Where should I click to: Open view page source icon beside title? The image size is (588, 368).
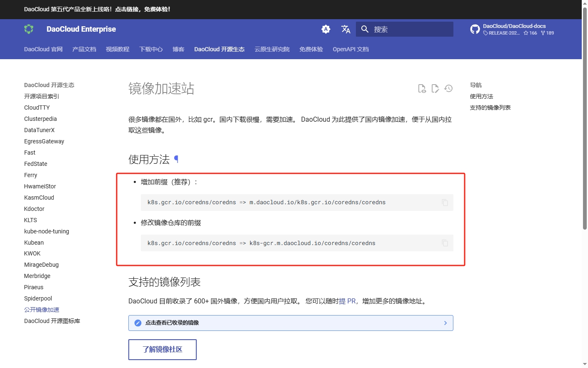[422, 88]
